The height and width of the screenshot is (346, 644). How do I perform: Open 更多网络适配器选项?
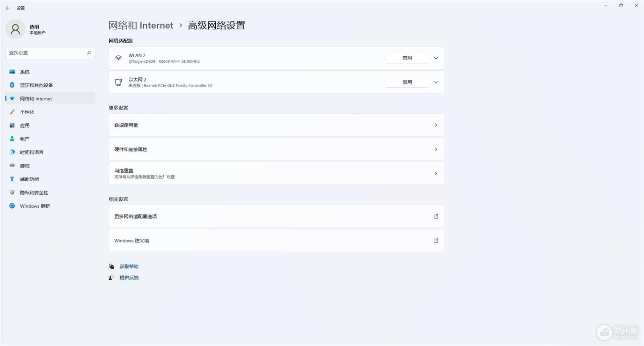coord(276,217)
